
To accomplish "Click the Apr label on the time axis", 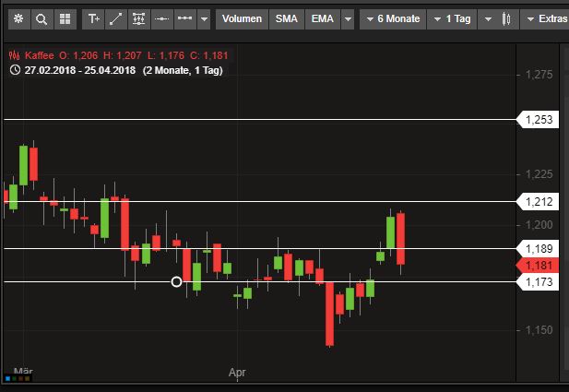I will pos(237,373).
